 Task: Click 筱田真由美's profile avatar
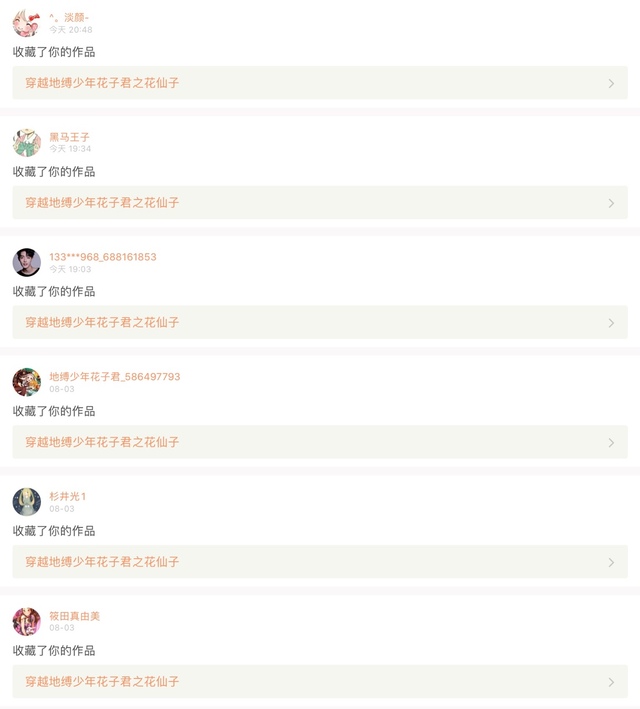pos(26,621)
